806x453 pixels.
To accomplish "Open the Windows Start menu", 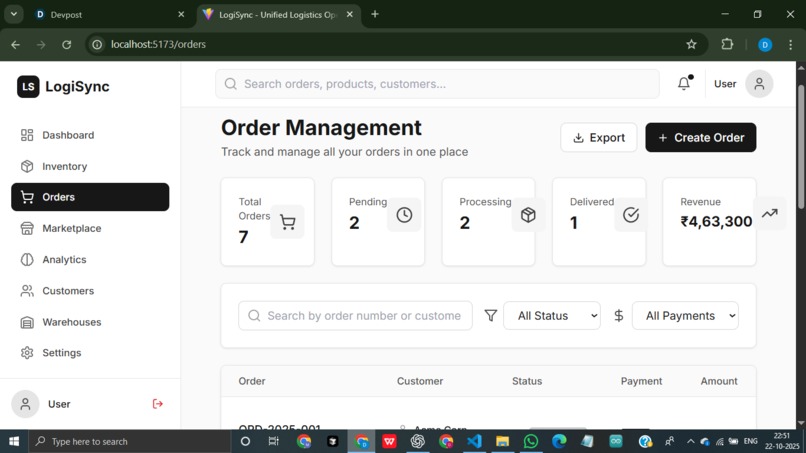I will (14, 441).
